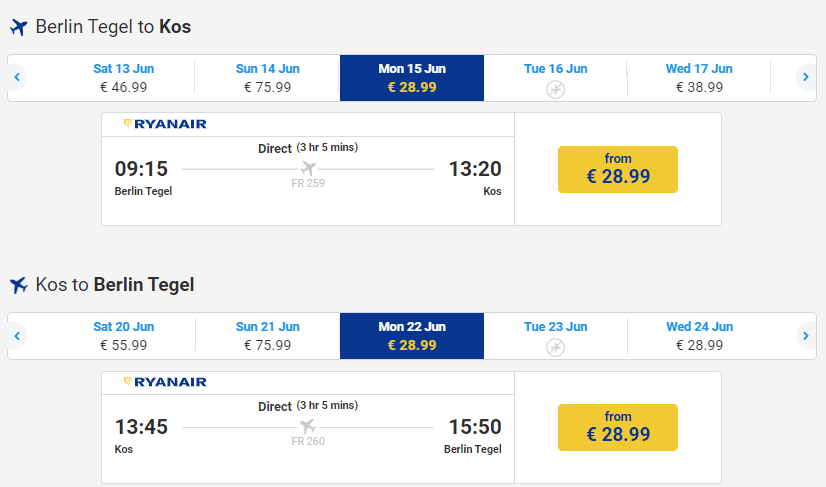Select Sun 14 Jun fare at € 75.99
Screen dimensions: 826x487
click(x=267, y=78)
